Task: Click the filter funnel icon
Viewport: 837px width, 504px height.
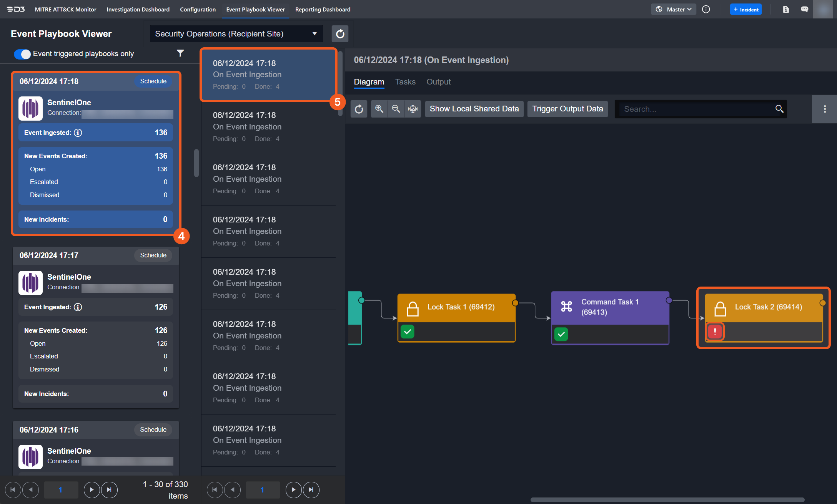Action: click(x=180, y=53)
